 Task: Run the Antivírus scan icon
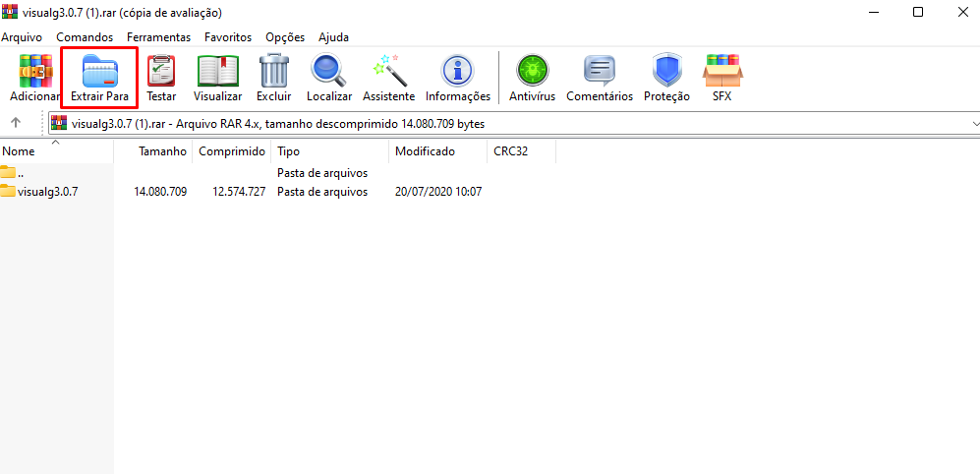(532, 70)
